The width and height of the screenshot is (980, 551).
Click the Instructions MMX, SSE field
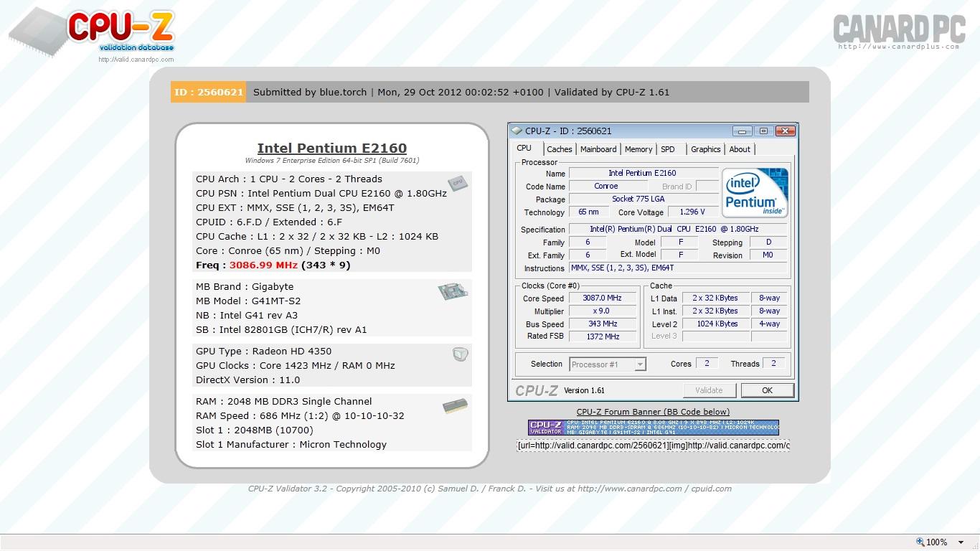click(x=678, y=268)
